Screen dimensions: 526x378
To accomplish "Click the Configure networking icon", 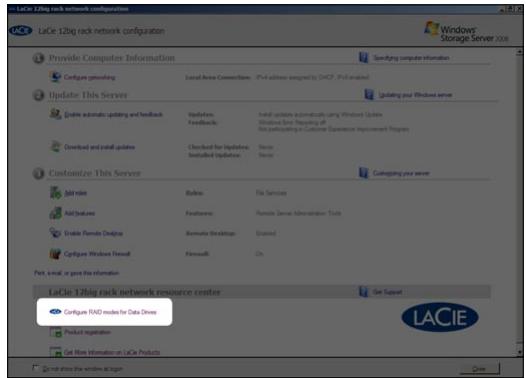I will 55,77.
